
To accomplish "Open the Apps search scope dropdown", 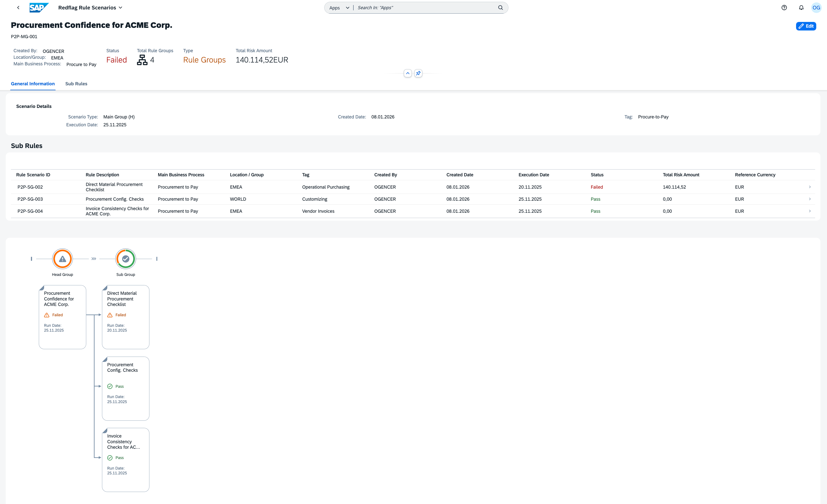I will pos(339,8).
